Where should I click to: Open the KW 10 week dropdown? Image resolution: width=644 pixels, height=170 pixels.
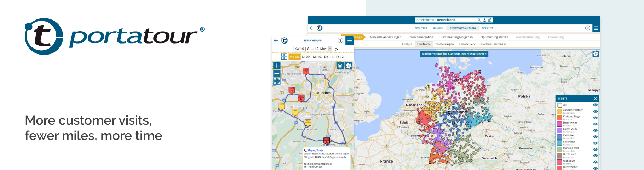(330, 49)
